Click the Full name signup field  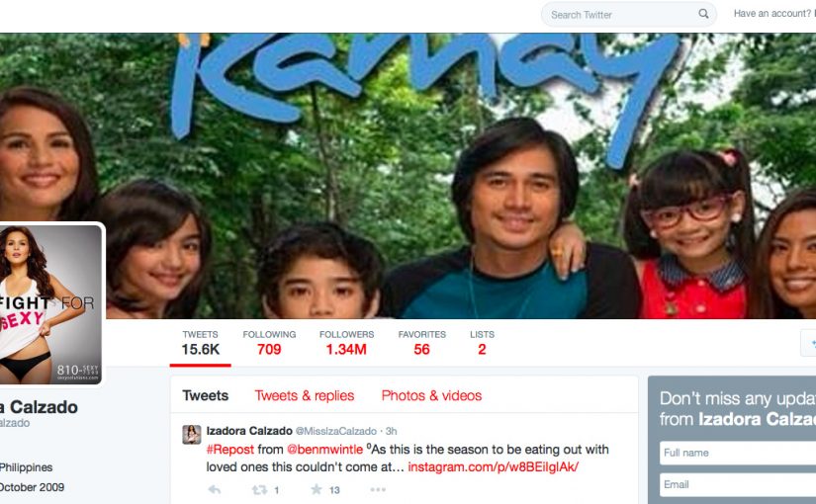(x=738, y=453)
